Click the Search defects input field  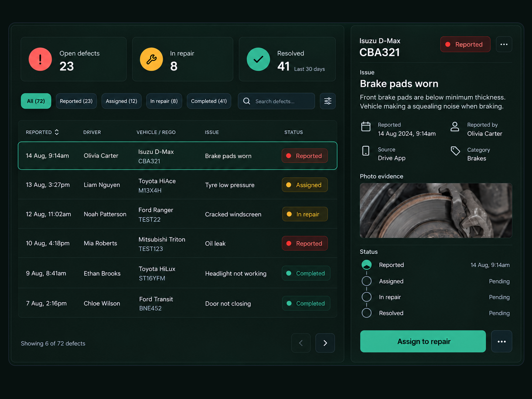pyautogui.click(x=276, y=101)
